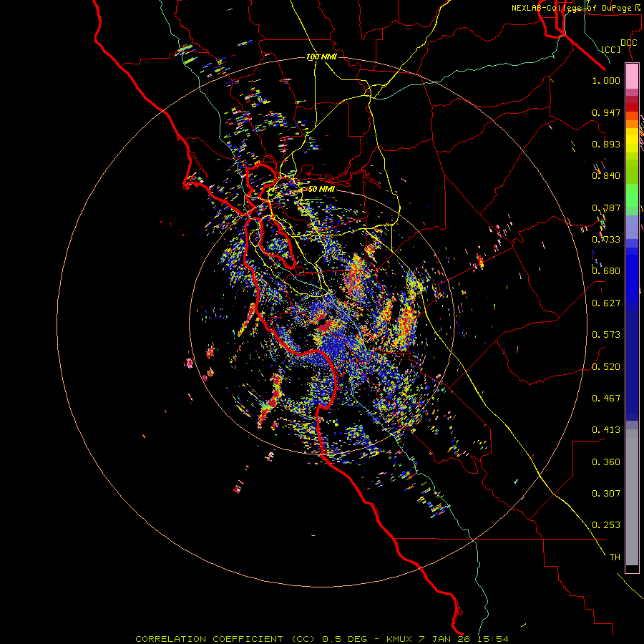The image size is (644, 644).
Task: Click the 0.307 scale value
Action: click(x=606, y=494)
